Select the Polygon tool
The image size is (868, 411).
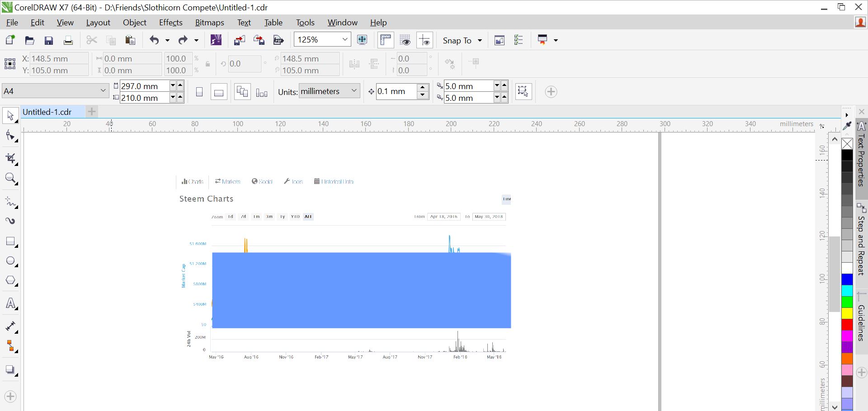(10, 281)
